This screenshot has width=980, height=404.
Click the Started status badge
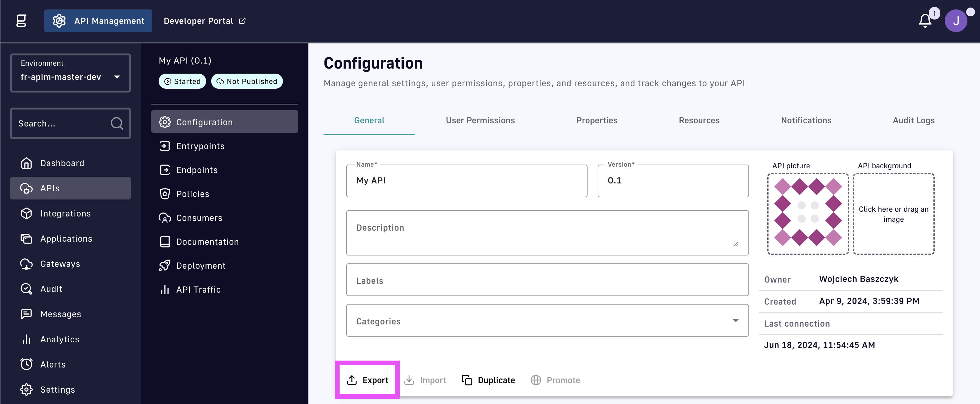point(182,81)
